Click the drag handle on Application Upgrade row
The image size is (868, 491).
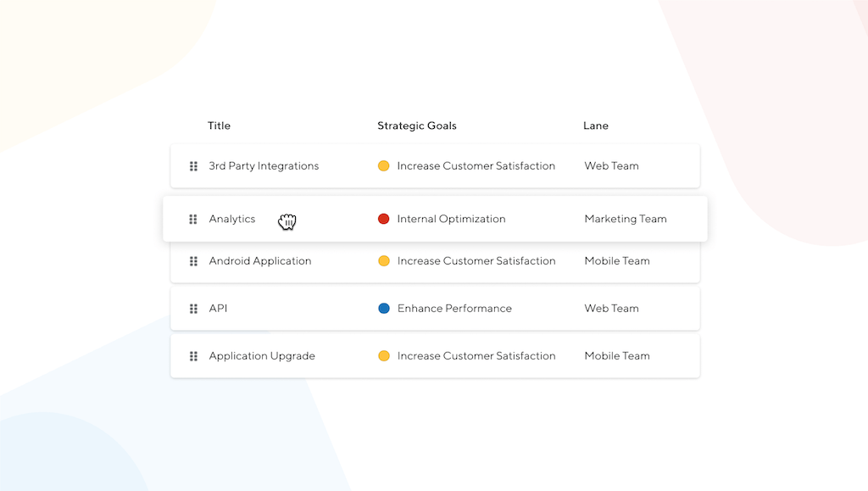point(193,355)
